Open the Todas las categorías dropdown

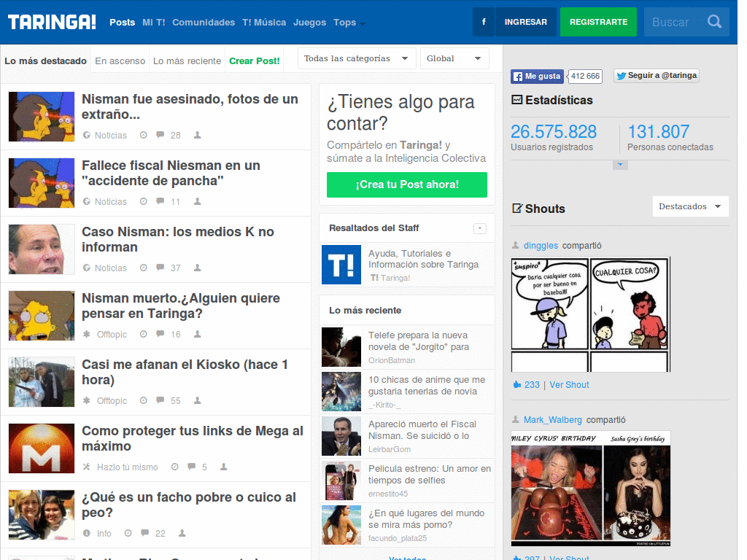coord(356,58)
